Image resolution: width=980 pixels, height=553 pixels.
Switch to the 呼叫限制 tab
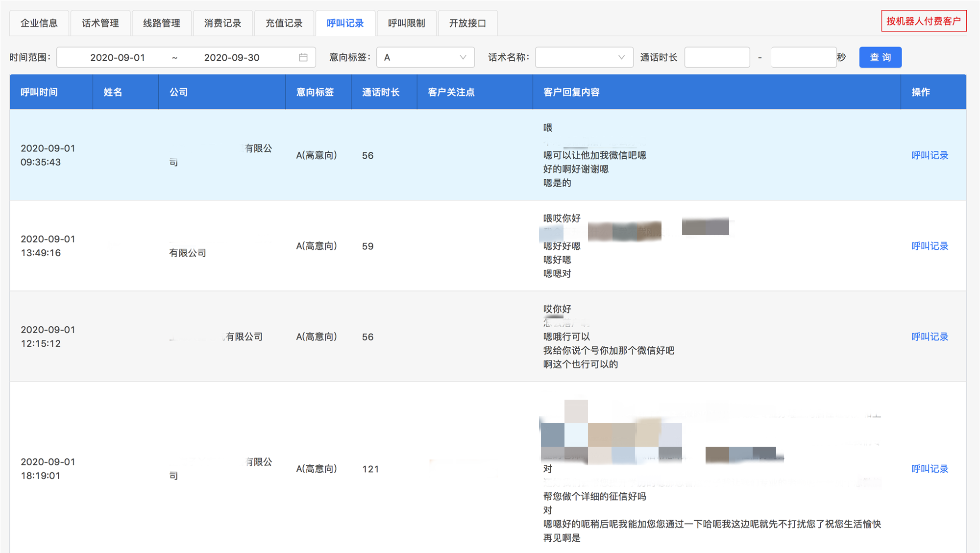[407, 23]
